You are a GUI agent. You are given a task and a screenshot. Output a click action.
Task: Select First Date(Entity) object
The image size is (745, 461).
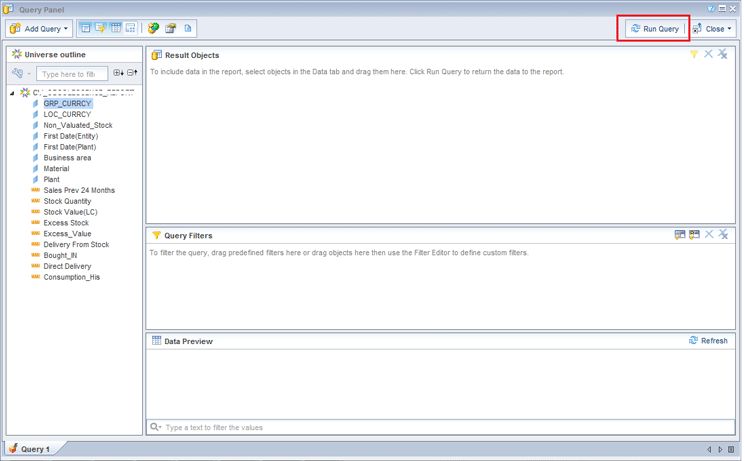pos(71,136)
